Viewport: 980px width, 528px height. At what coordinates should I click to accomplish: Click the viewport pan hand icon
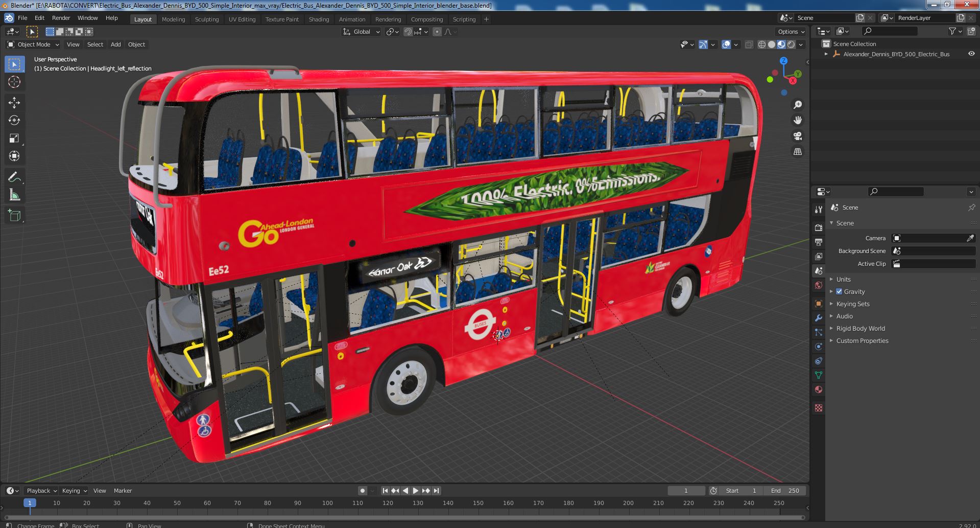click(x=797, y=120)
